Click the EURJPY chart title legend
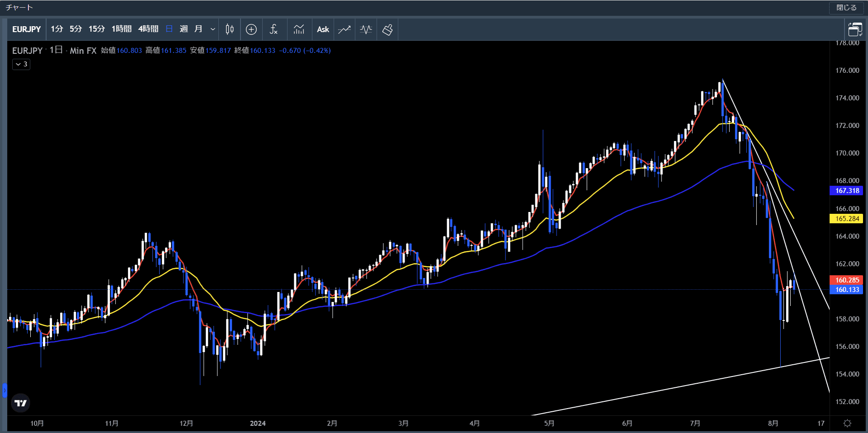 pyautogui.click(x=27, y=51)
